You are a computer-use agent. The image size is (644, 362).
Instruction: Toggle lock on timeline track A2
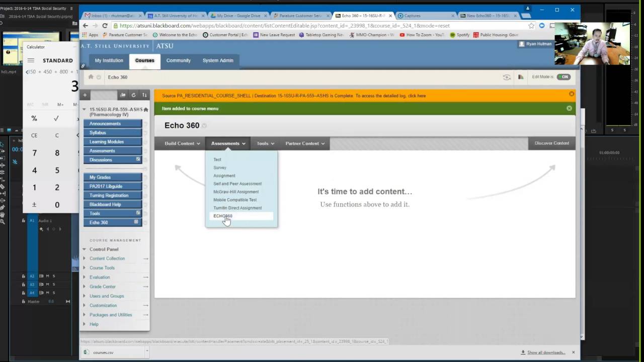coord(23,276)
